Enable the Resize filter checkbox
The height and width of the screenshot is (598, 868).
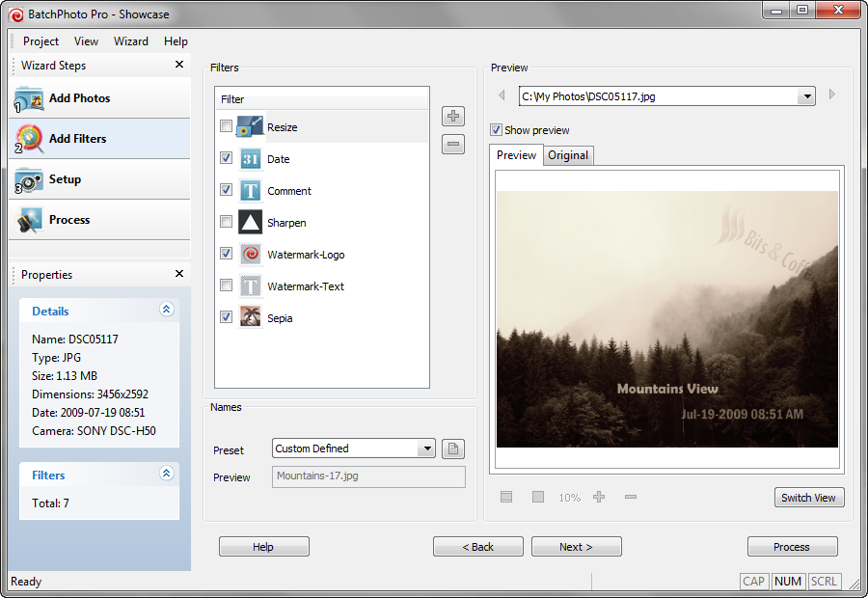pyautogui.click(x=226, y=126)
